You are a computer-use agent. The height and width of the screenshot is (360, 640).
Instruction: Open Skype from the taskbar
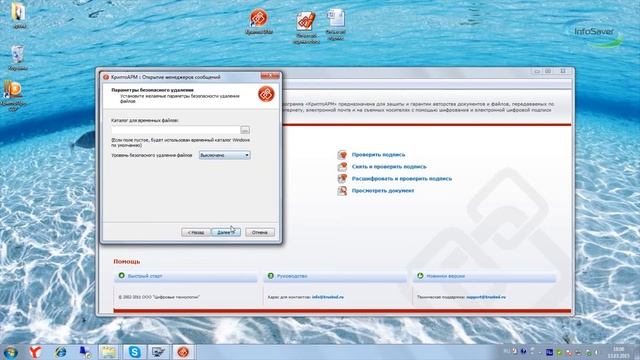coord(134,352)
